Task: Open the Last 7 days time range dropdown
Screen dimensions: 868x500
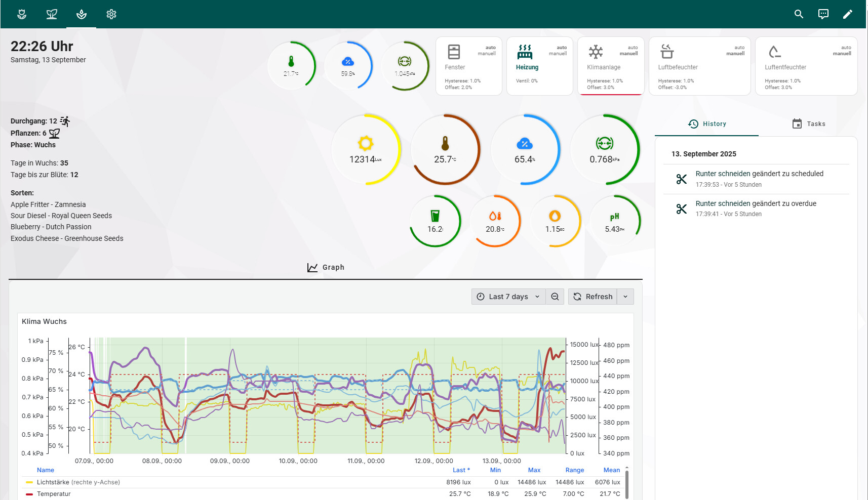Action: tap(508, 297)
